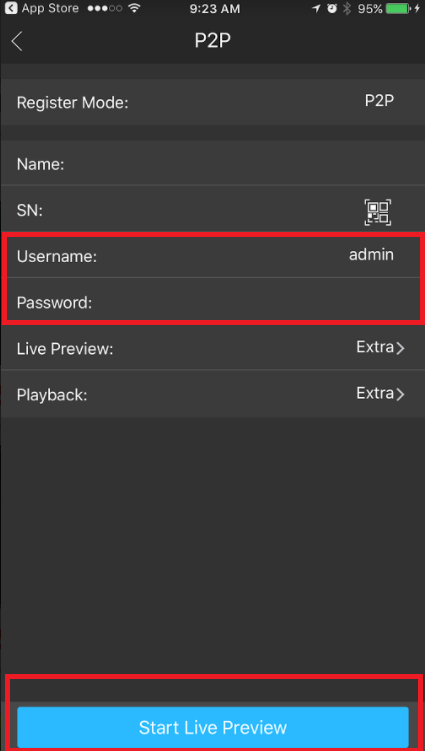Focus the SN serial number field
The image size is (425, 751).
pos(212,210)
